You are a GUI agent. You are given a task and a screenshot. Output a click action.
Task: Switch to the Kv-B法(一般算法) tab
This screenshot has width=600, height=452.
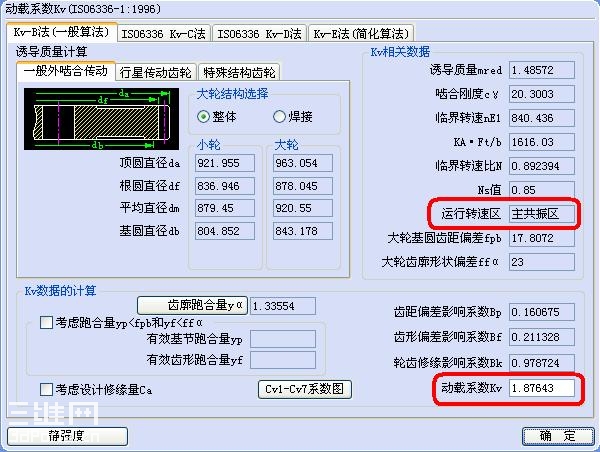click(62, 33)
